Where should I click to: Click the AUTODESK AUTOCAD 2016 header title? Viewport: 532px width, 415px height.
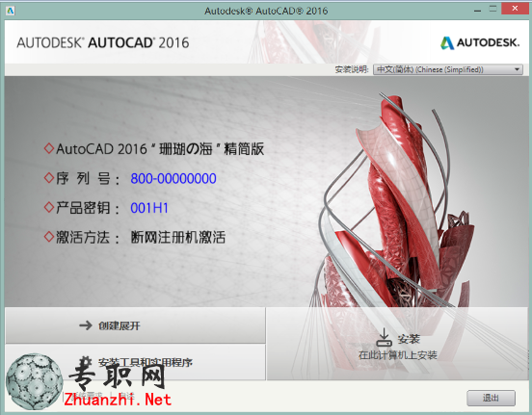[103, 42]
